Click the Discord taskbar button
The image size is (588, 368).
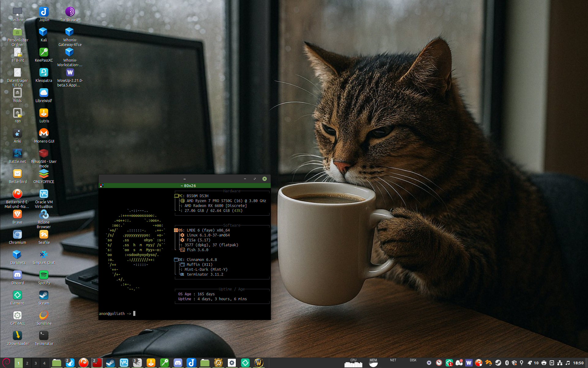178,363
